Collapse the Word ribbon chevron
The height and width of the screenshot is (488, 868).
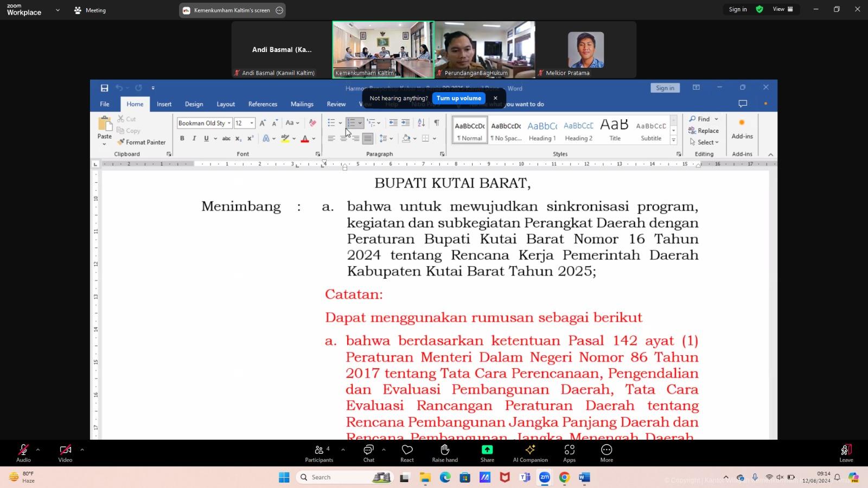tap(770, 155)
